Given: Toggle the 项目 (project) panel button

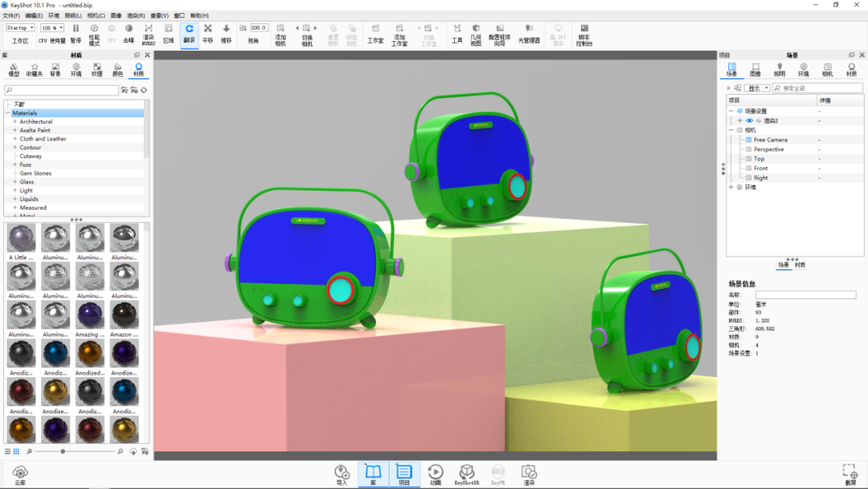Looking at the screenshot, I should [404, 475].
